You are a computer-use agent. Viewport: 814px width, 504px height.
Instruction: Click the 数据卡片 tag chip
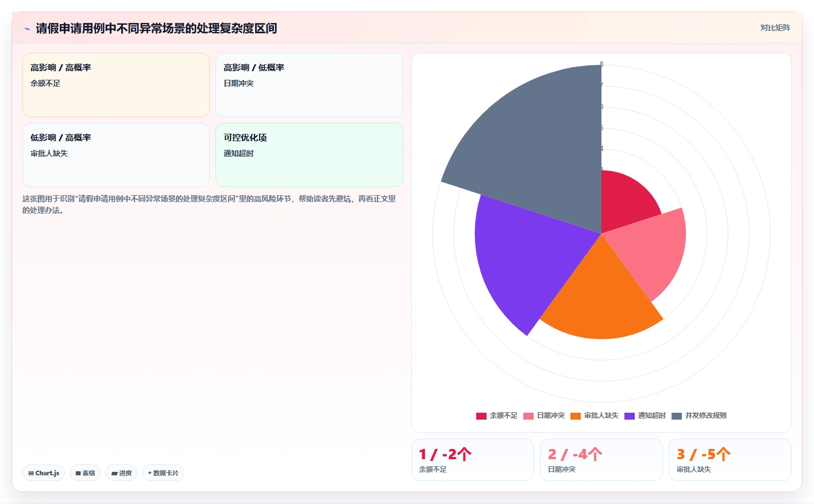[163, 473]
